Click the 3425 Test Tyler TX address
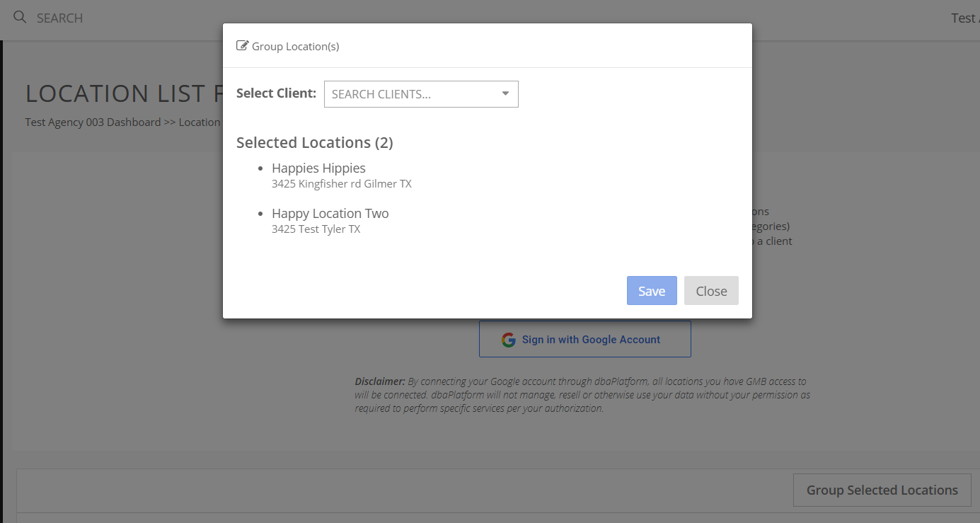This screenshot has height=523, width=980. pos(316,229)
